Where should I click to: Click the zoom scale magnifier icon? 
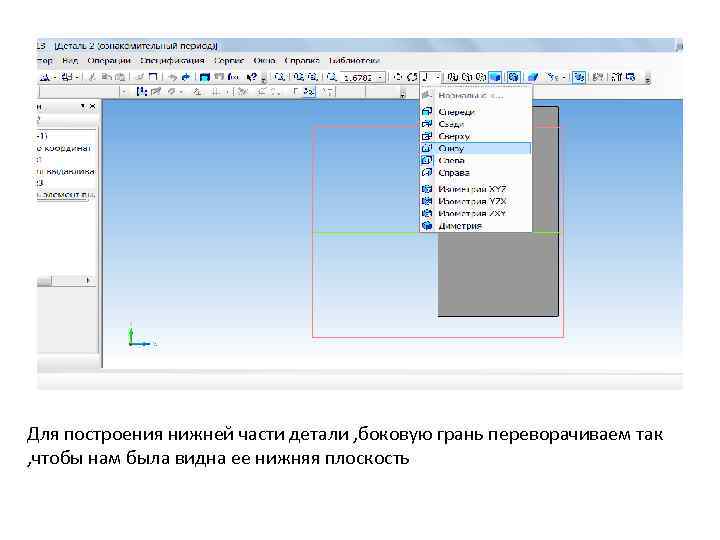click(331, 77)
